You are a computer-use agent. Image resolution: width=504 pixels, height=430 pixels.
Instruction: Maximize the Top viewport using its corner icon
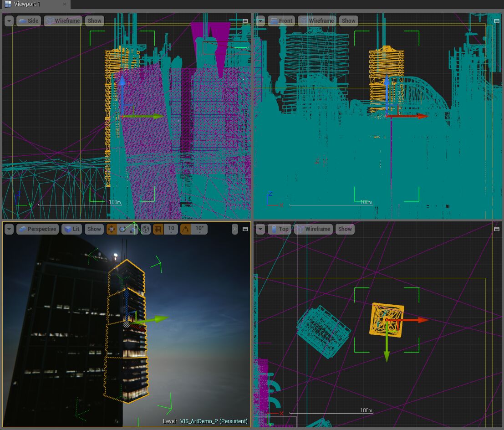coord(497,229)
